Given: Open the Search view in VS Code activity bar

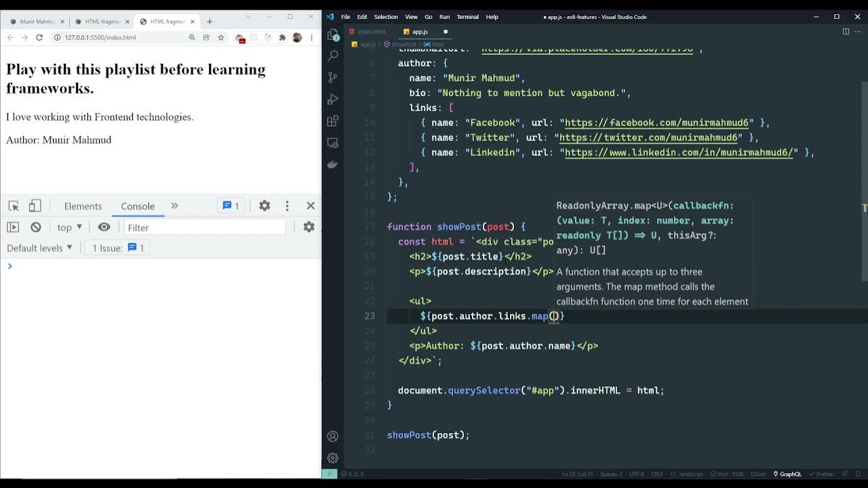Looking at the screenshot, I should pos(333,56).
